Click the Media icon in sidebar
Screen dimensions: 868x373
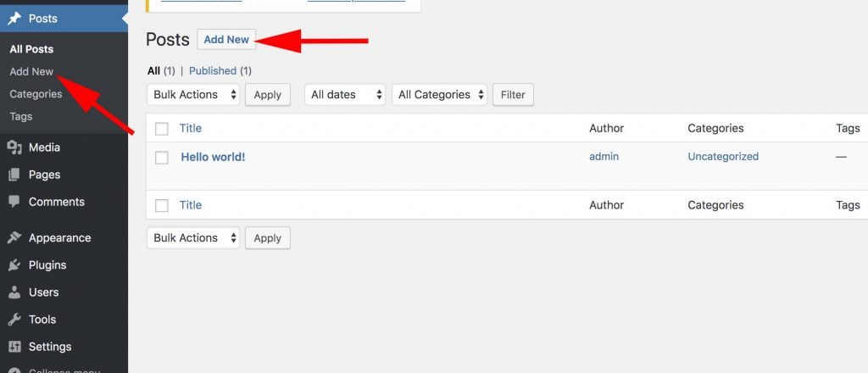pos(14,148)
